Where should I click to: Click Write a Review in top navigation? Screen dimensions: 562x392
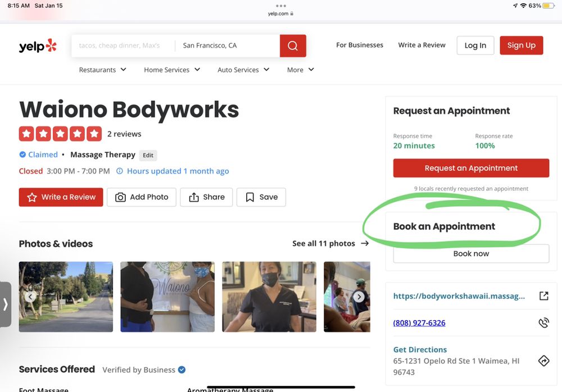point(422,45)
